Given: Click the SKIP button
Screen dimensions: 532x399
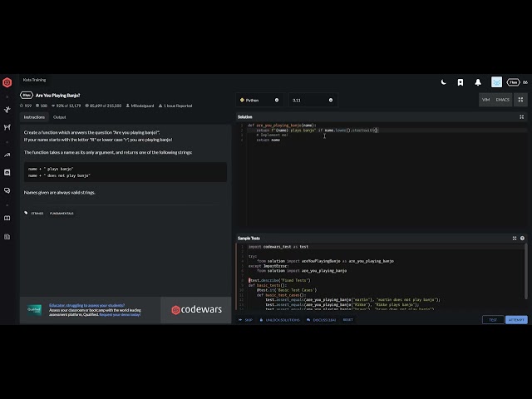Looking at the screenshot, I should tap(246, 320).
